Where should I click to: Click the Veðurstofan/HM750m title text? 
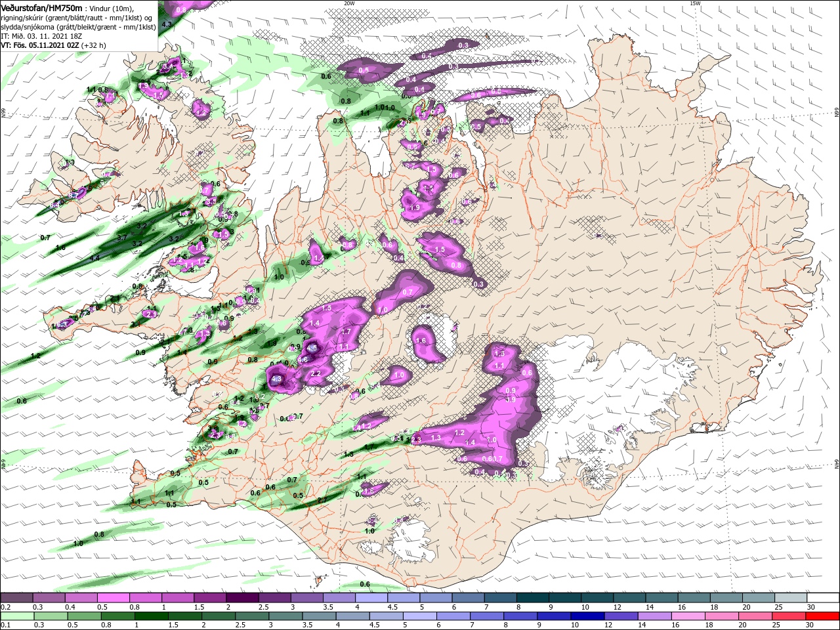[41, 7]
